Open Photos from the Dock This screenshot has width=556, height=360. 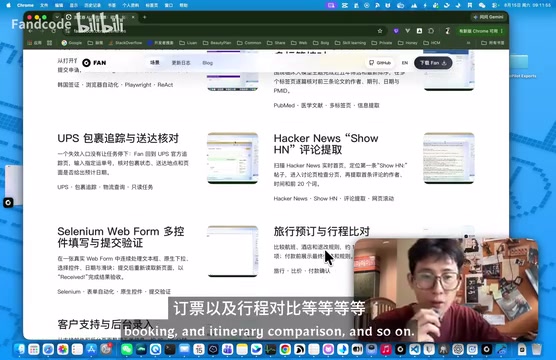click(63, 349)
